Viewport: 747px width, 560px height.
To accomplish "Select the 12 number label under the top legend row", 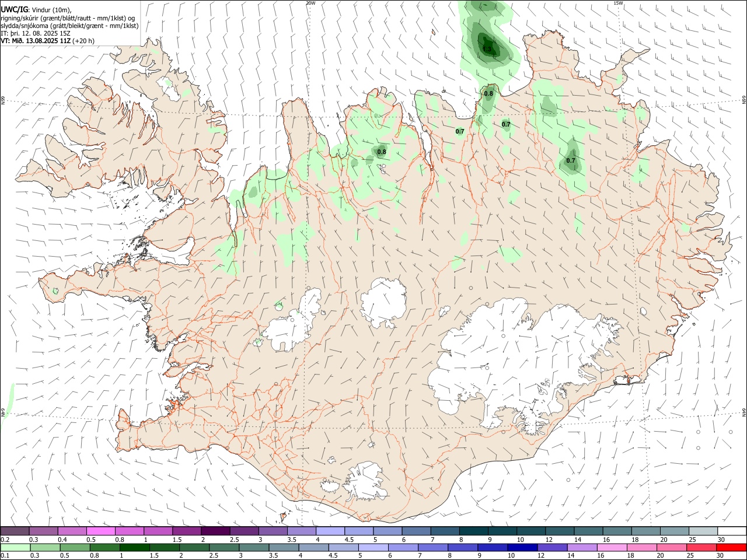I will pyautogui.click(x=549, y=540).
